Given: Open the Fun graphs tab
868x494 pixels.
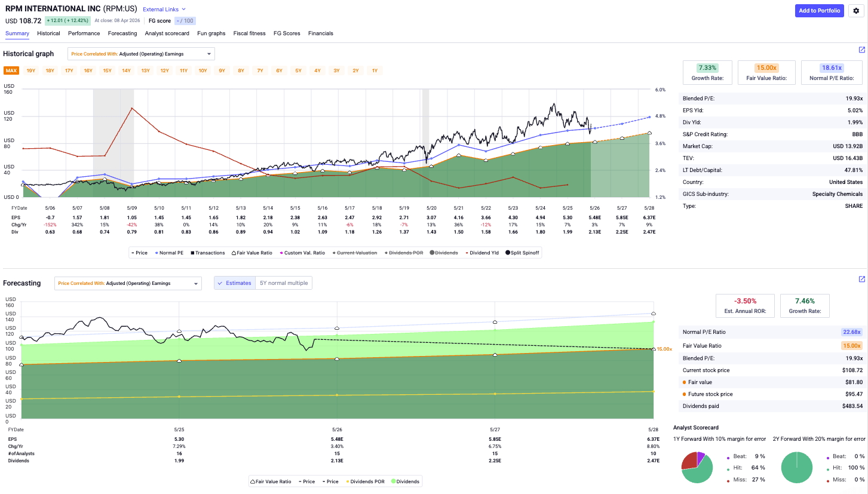Looking at the screenshot, I should pos(211,33).
